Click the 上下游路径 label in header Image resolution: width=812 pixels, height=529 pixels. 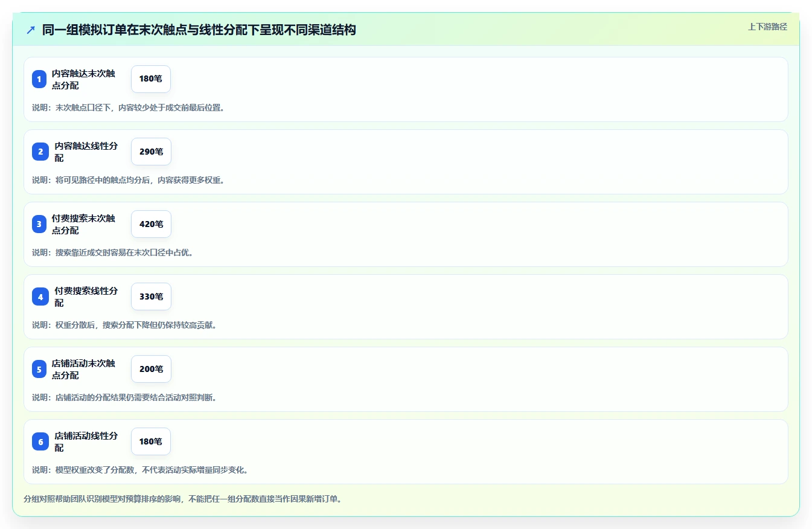(767, 27)
